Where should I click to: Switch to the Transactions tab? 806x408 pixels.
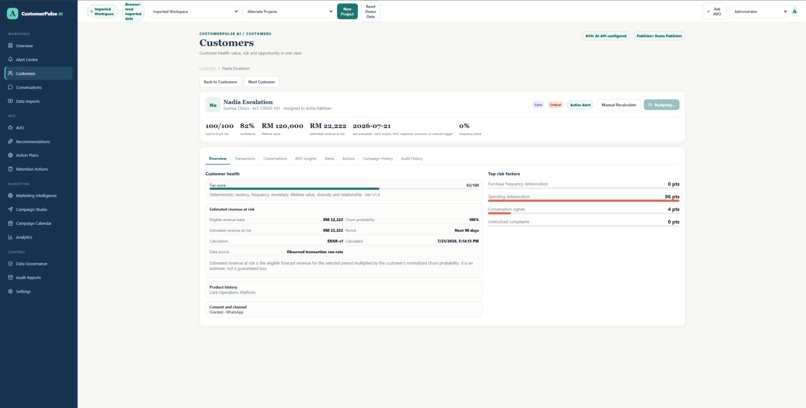click(245, 159)
